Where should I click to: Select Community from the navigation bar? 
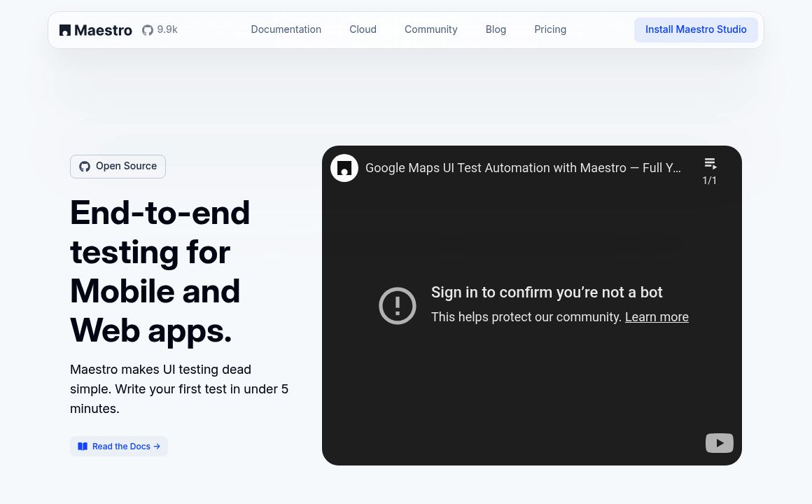(x=430, y=29)
